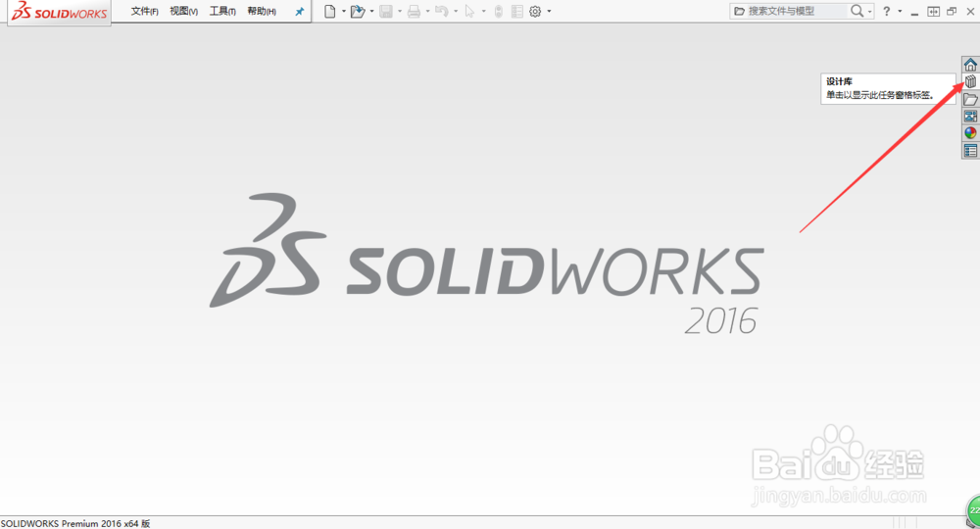Expand the Help dropdown arrow
Image resolution: width=980 pixels, height=529 pixels.
point(900,11)
